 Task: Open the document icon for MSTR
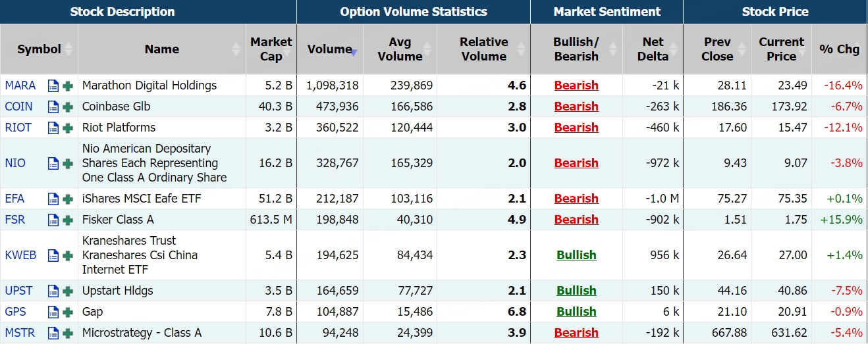tap(53, 333)
